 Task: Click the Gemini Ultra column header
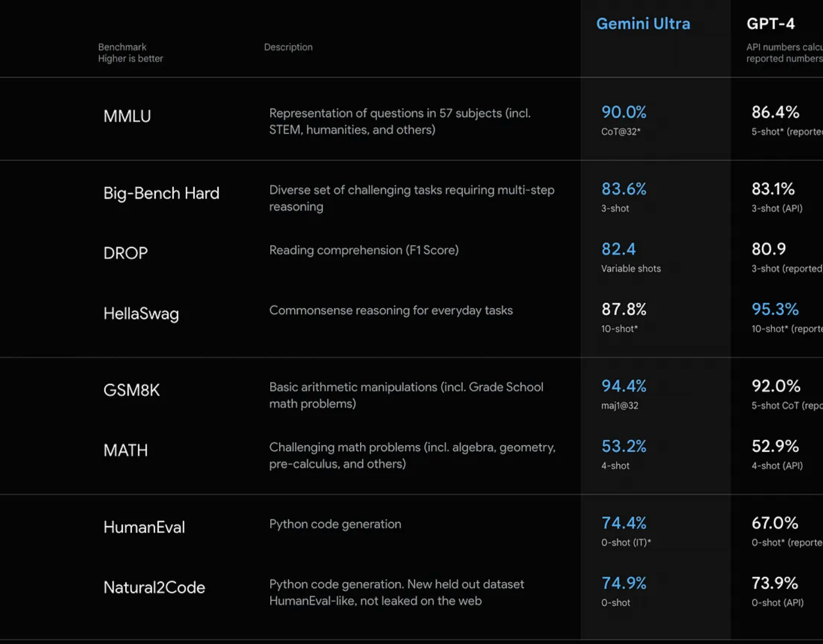(x=643, y=24)
